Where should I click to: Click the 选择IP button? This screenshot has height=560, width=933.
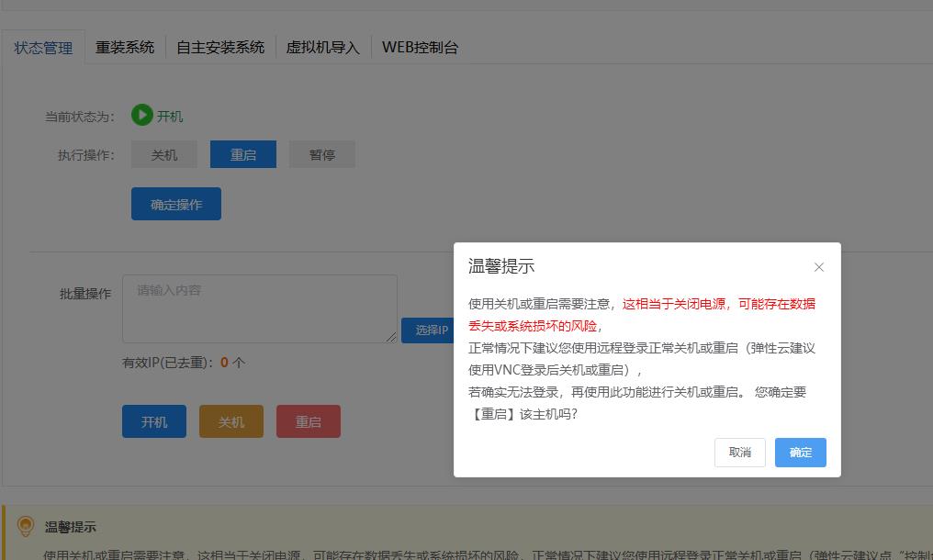tap(428, 330)
